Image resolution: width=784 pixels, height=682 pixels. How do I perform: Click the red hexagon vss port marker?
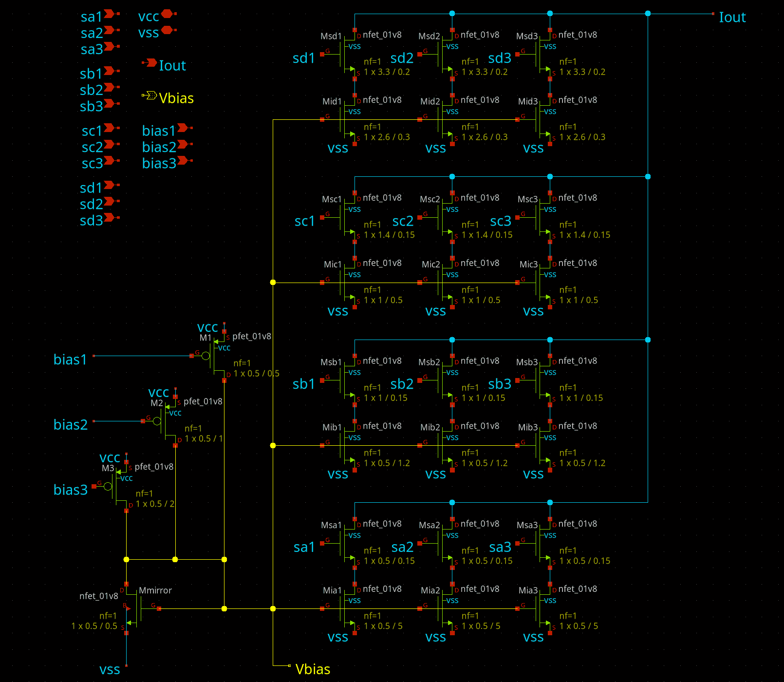click(x=167, y=30)
